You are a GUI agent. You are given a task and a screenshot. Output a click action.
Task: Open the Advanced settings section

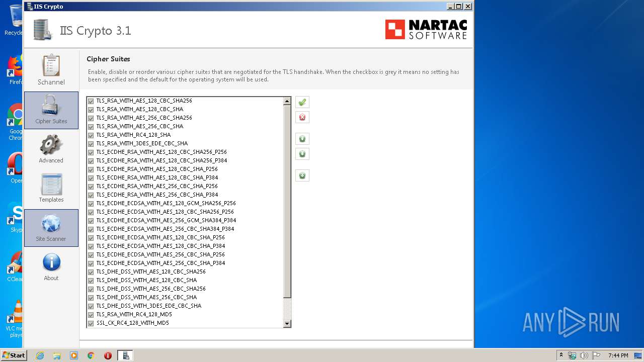(51, 149)
